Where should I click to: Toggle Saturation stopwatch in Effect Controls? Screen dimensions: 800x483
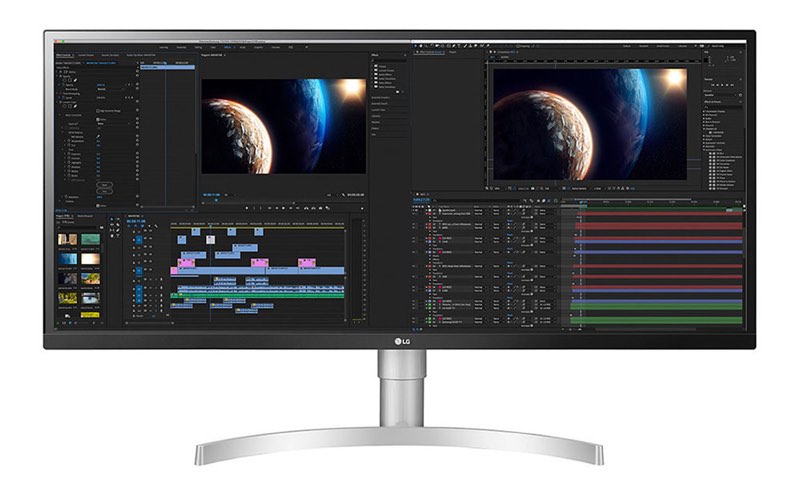[x=66, y=197]
